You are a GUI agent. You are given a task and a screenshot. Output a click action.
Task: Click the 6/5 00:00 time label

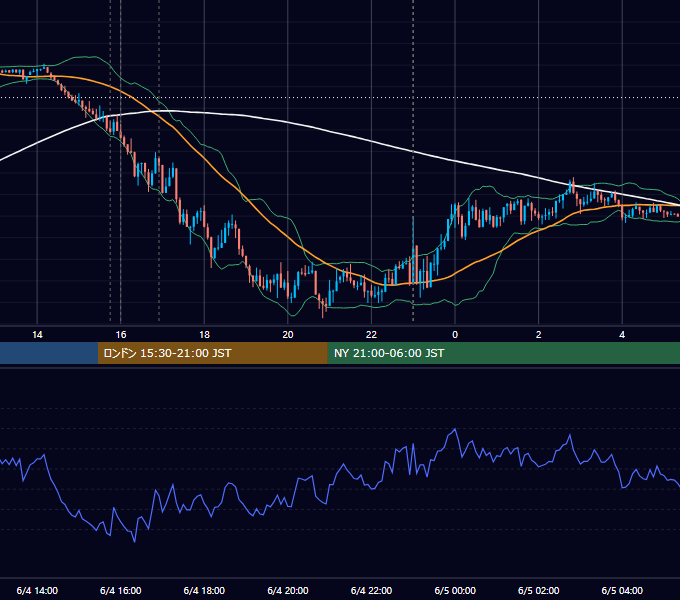pyautogui.click(x=455, y=590)
